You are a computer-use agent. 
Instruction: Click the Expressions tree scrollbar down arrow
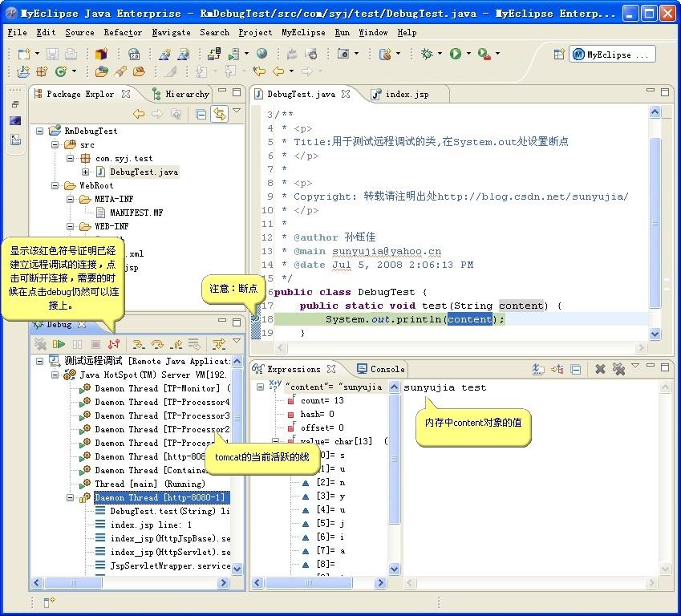pyautogui.click(x=394, y=569)
